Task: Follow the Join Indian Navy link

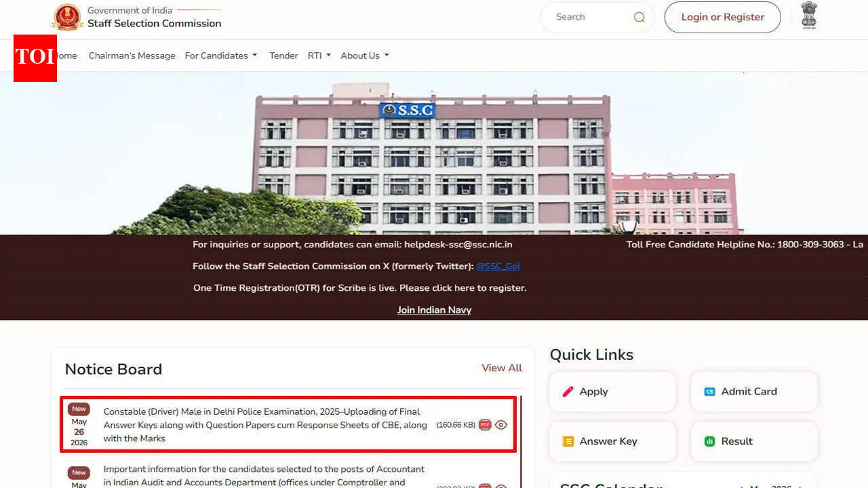Action: click(x=434, y=310)
